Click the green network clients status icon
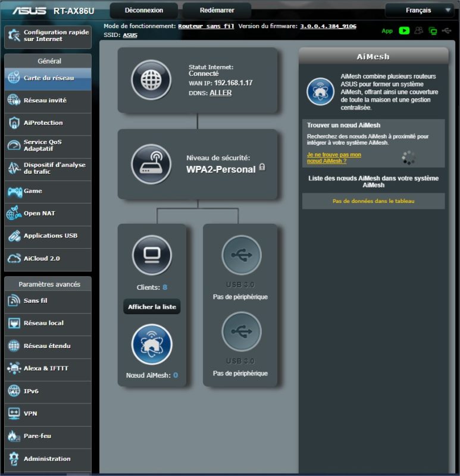 [x=433, y=31]
